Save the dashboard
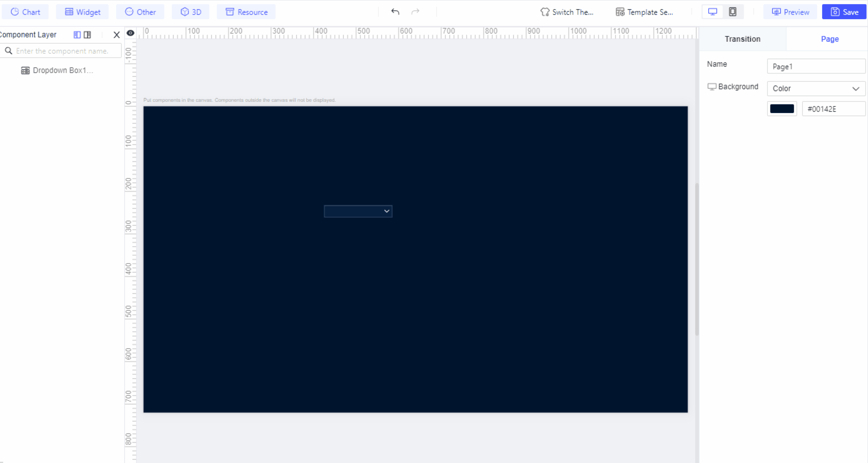Viewport: 868px width, 463px height. pyautogui.click(x=844, y=12)
